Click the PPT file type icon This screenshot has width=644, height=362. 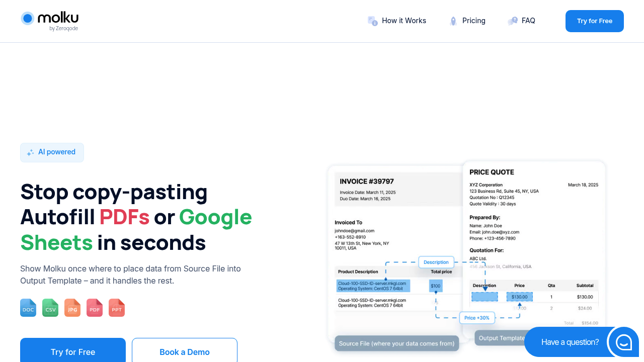tap(117, 308)
